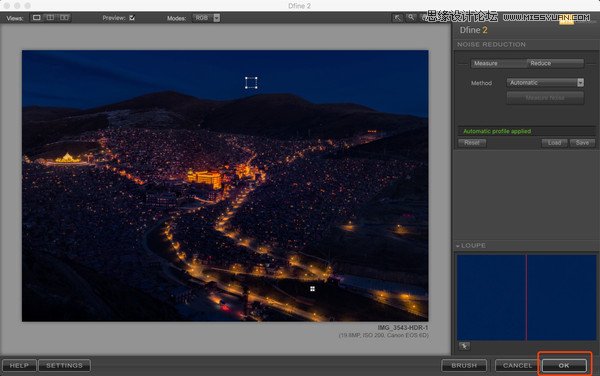
Task: Open the Help button
Action: 19,365
